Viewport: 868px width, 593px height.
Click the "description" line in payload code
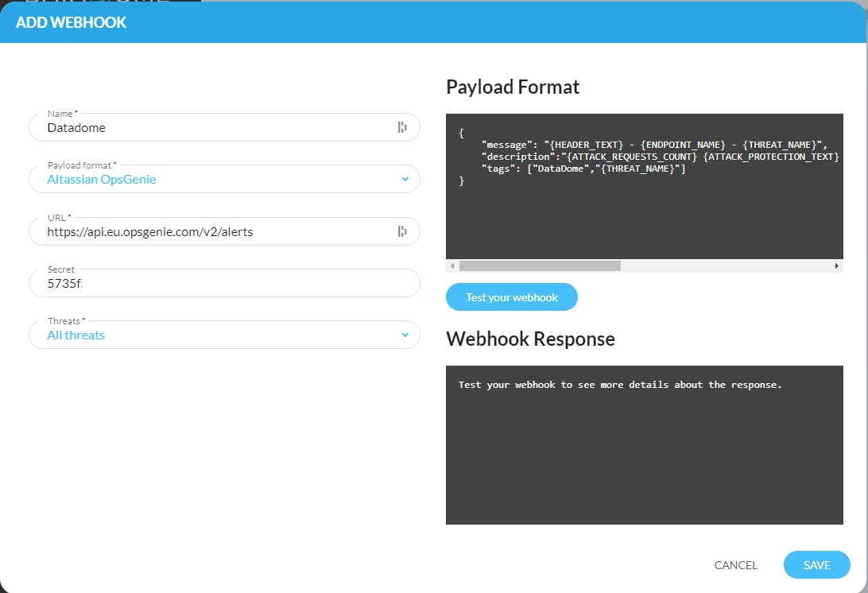coord(661,157)
